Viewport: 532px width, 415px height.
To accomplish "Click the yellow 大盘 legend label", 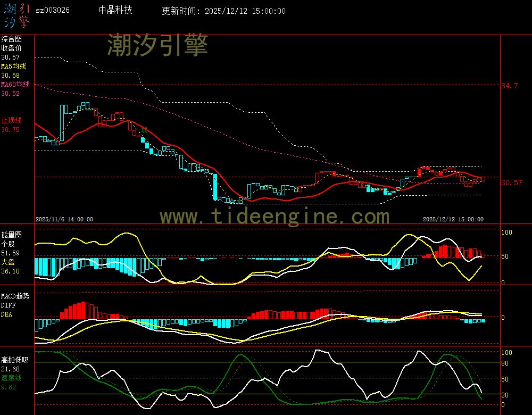I will [x=8, y=262].
